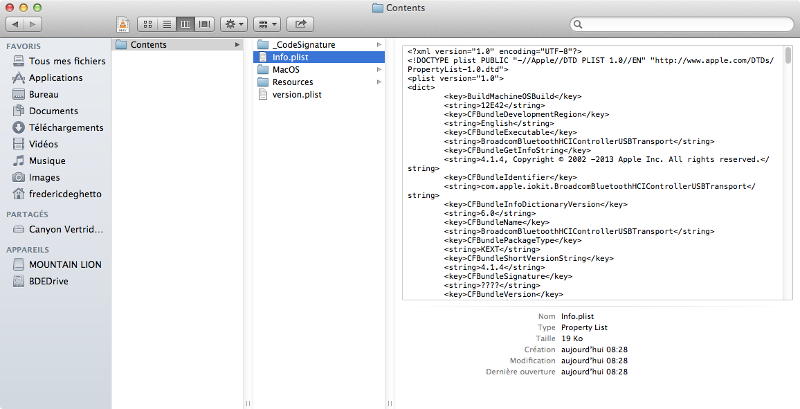Click the Info.plist XML preview text

tap(594, 172)
